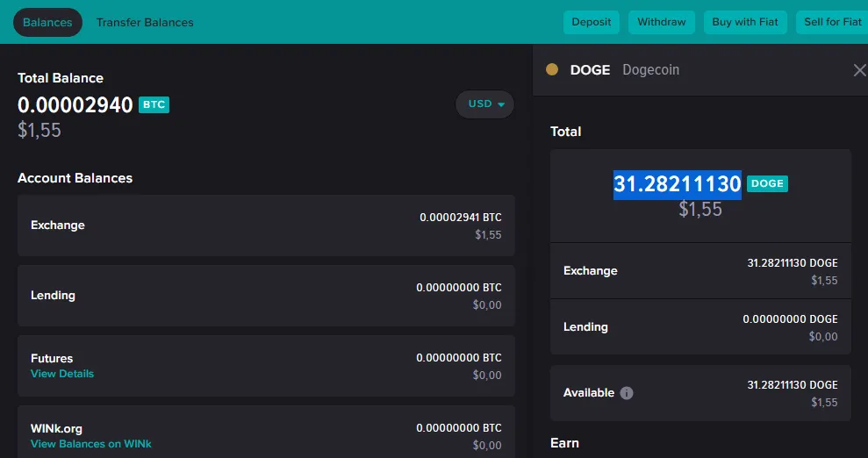This screenshot has width=868, height=458.
Task: Click the Dogecoin name in panel header
Action: [x=650, y=70]
